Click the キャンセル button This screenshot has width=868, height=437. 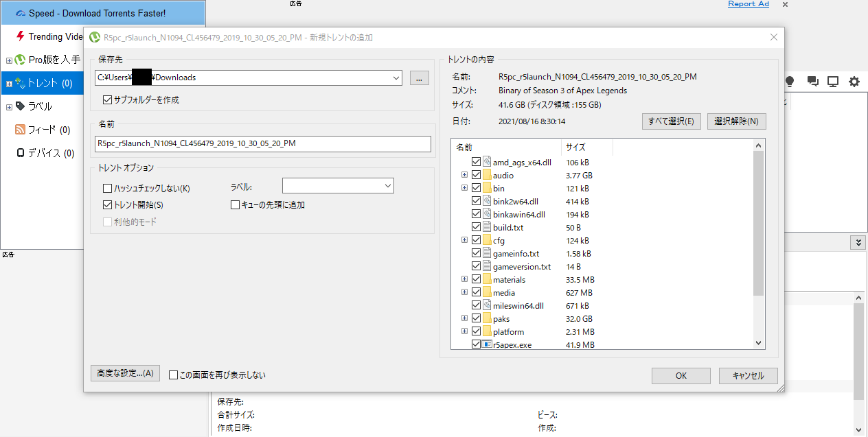tap(749, 375)
